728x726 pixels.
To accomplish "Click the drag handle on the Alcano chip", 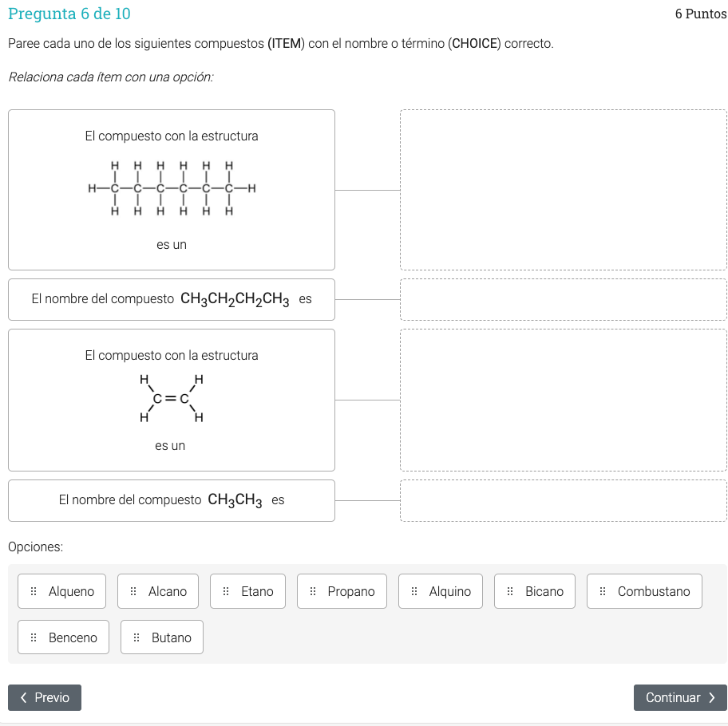I will (x=132, y=591).
